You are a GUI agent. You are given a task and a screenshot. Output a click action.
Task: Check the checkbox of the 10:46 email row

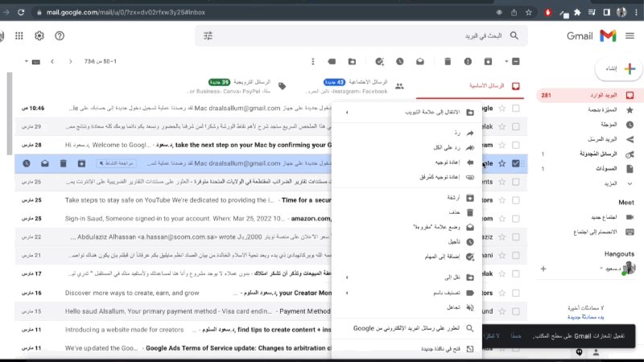click(x=516, y=109)
